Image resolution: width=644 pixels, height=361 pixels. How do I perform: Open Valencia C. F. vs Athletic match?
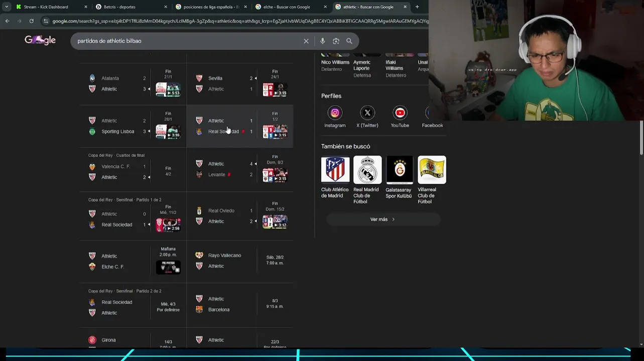tap(133, 168)
